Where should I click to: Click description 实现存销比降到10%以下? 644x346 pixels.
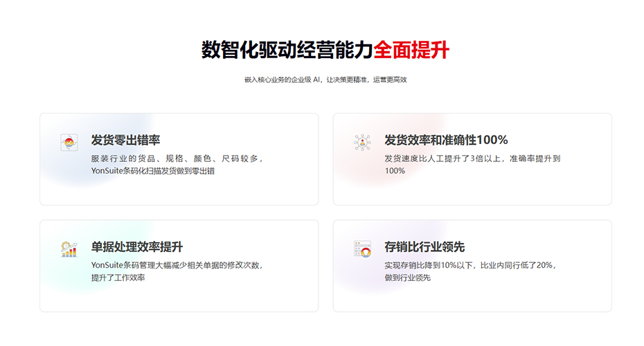pos(430,265)
